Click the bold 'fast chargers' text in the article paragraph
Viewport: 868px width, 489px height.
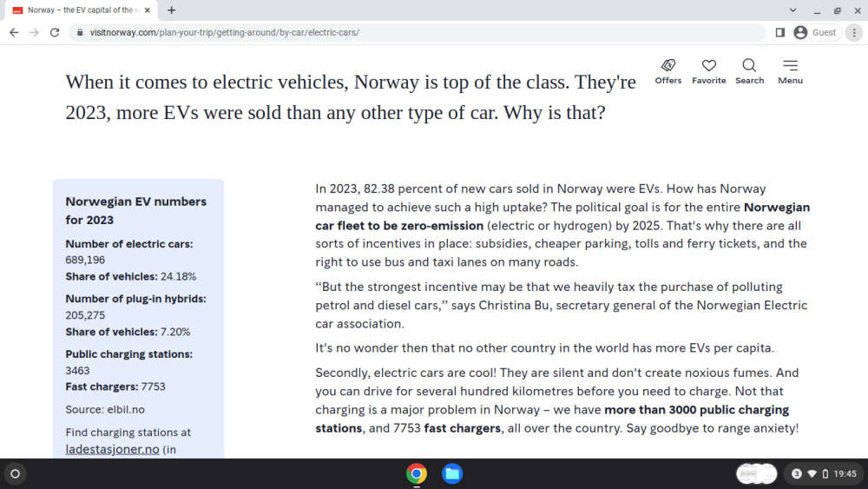tap(463, 428)
